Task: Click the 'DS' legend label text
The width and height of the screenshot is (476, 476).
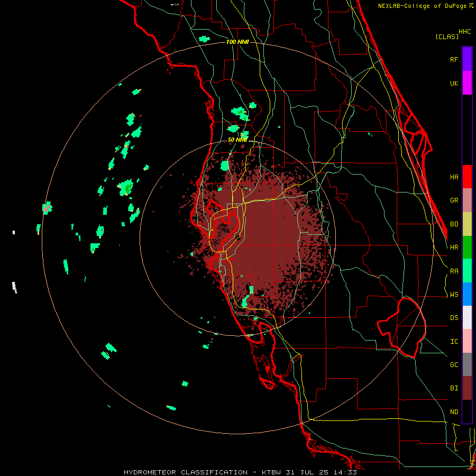Action: click(454, 318)
